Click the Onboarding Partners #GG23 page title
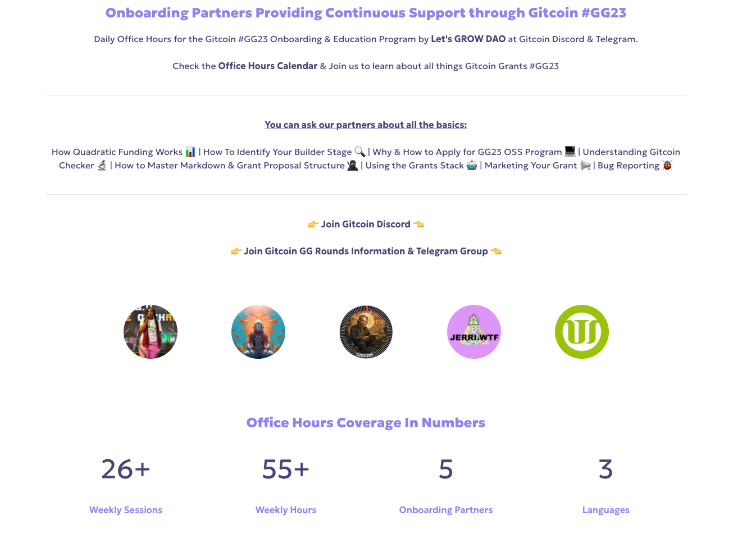This screenshot has width=756, height=539. pos(366,13)
